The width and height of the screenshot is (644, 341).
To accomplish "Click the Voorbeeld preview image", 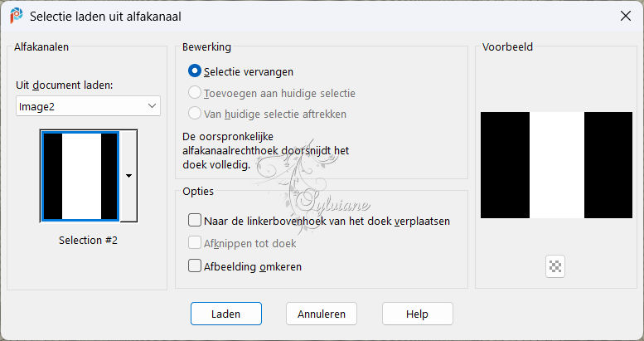I will coord(556,165).
